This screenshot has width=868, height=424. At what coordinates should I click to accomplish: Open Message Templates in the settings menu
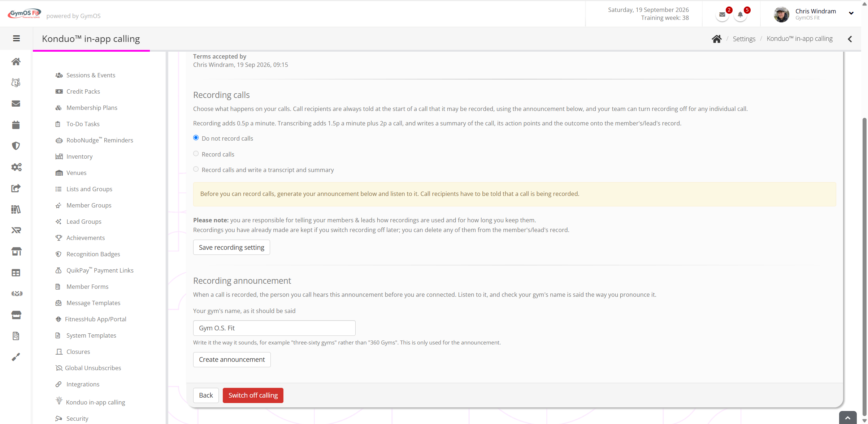pos(93,303)
